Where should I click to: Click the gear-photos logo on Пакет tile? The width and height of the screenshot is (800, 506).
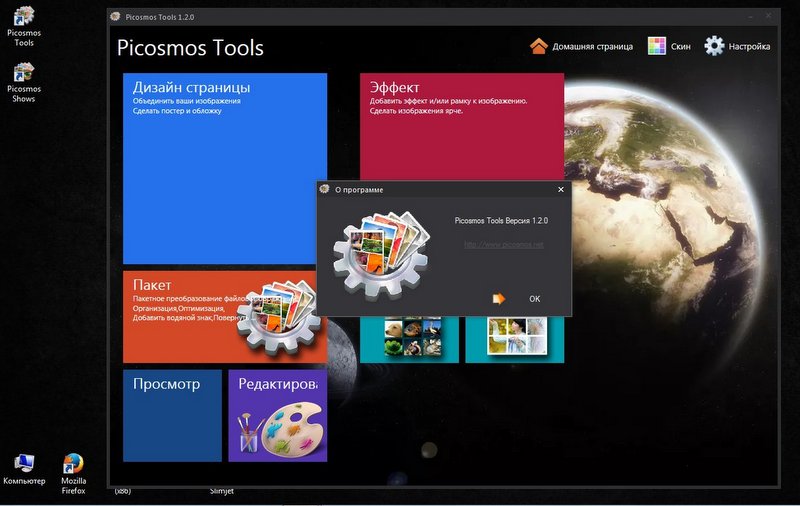[278, 317]
